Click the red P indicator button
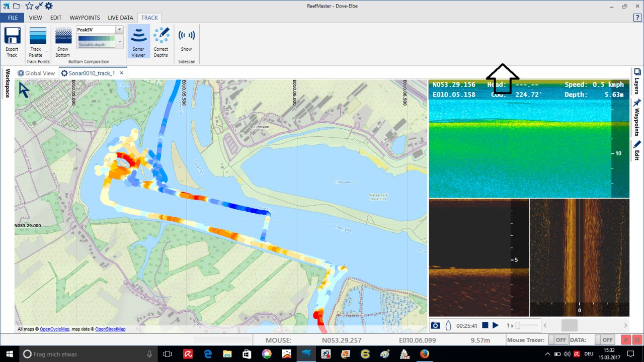 [x=626, y=340]
